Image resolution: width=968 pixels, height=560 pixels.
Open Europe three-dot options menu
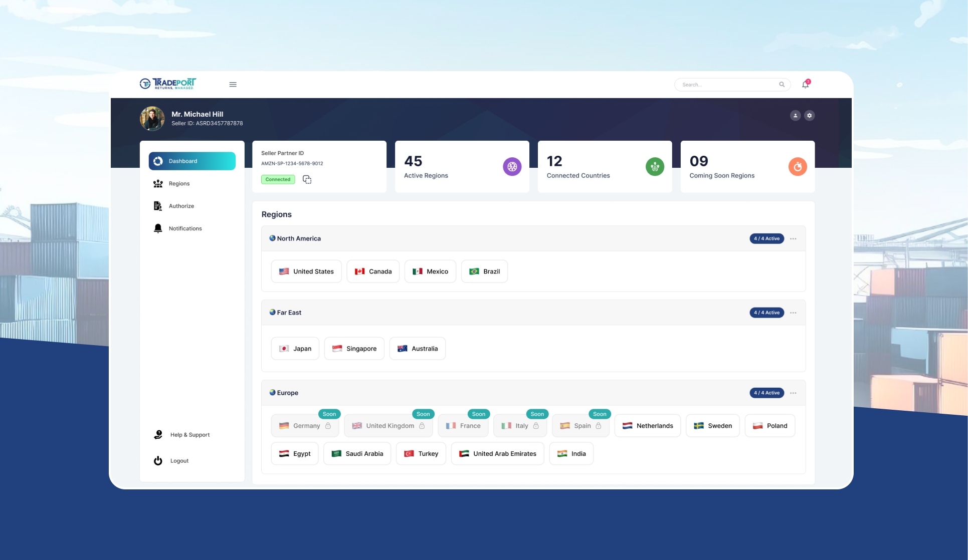tap(793, 393)
